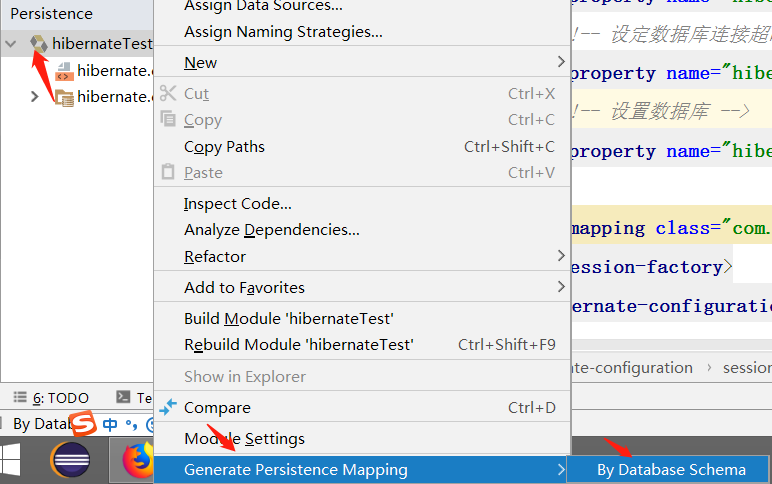Expand the Add to Favorites submenu
This screenshot has height=484, width=772.
click(x=244, y=287)
